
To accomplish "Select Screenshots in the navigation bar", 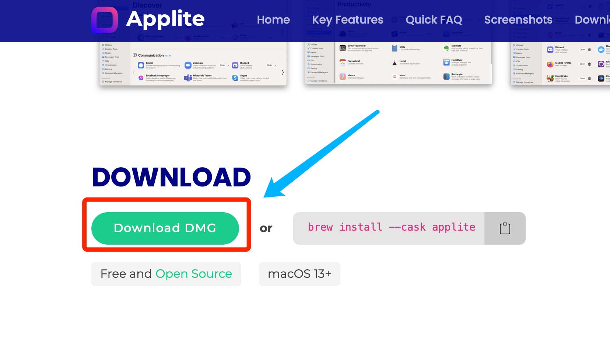I will (x=518, y=20).
